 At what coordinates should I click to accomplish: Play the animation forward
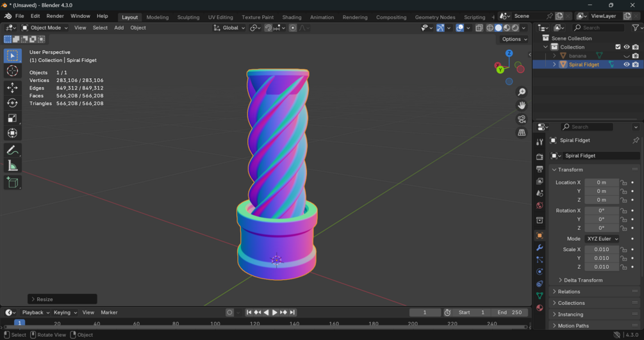275,312
